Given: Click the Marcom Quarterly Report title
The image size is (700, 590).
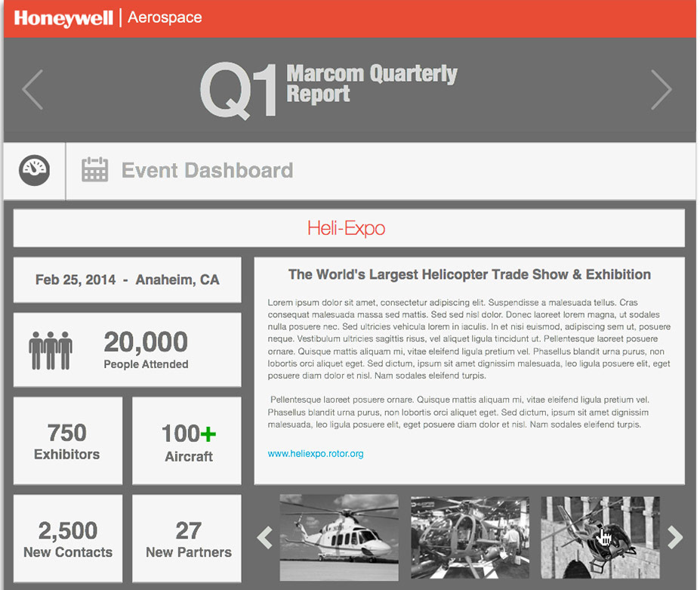Looking at the screenshot, I should pos(372,84).
